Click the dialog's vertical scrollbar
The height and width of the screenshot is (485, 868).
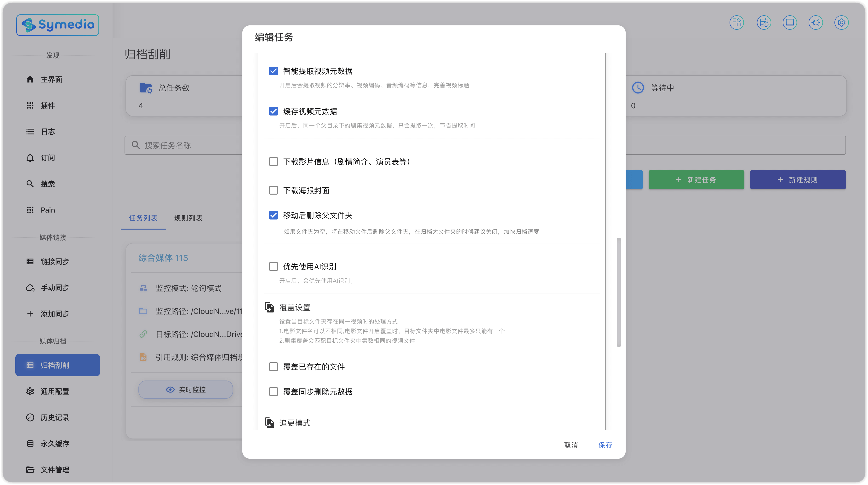click(x=619, y=292)
